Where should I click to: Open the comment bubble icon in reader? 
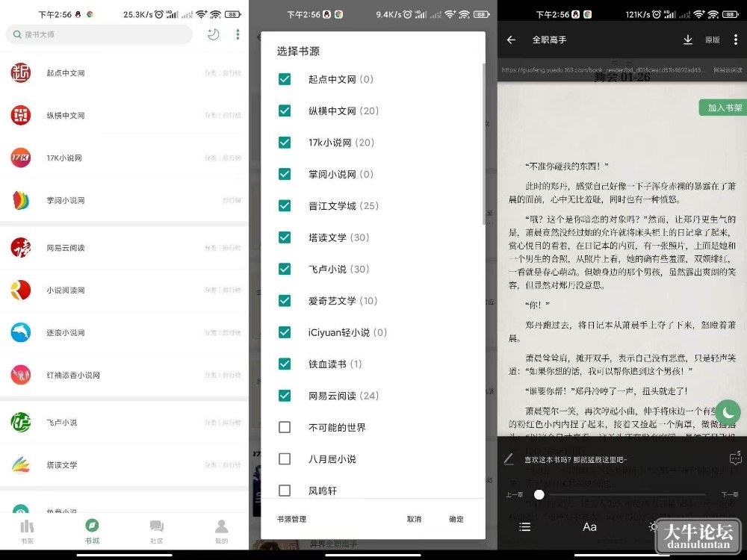point(735,458)
